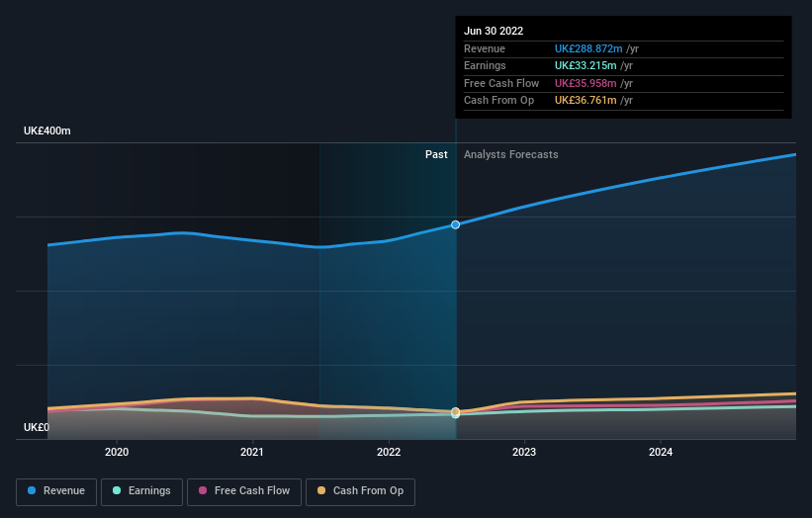Image resolution: width=812 pixels, height=518 pixels.
Task: Click the blue Revenue legend dot
Action: [32, 490]
